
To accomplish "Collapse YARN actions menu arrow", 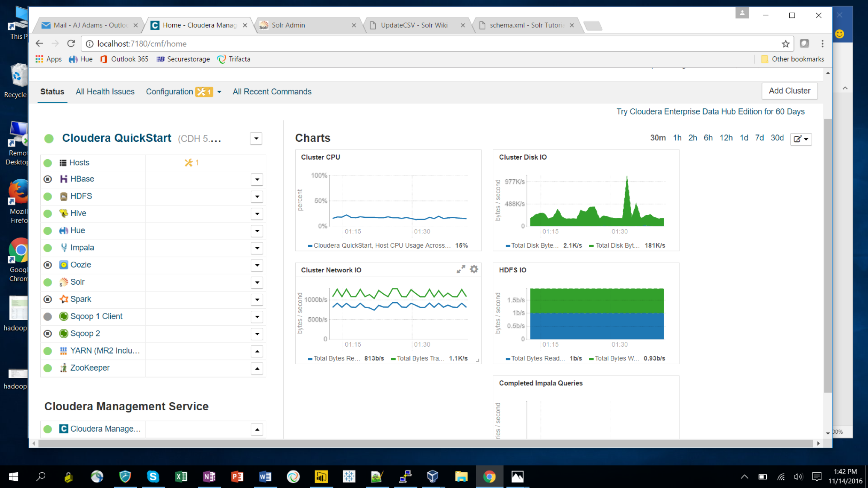I will (x=257, y=351).
